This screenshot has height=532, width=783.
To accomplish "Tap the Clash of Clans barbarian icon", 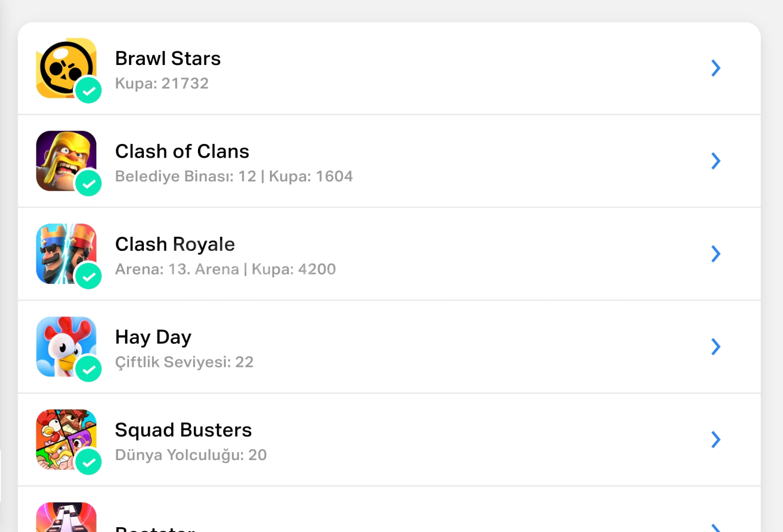I will tap(66, 161).
